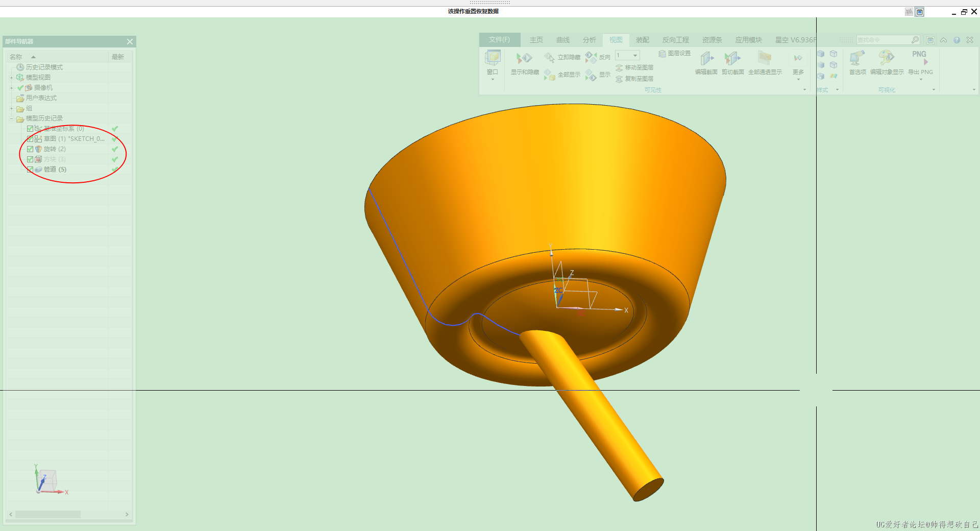This screenshot has width=980, height=531.
Task: Expand the 组 folder node
Action: click(x=11, y=108)
